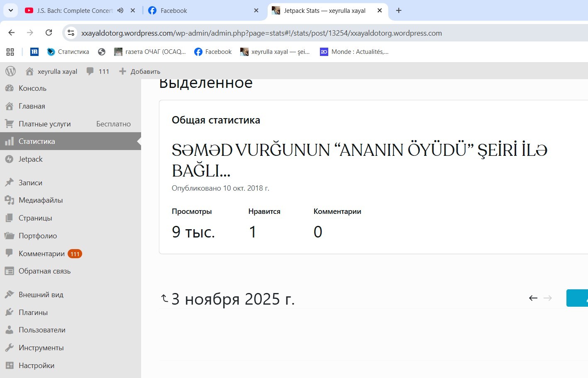588x378 pixels.
Task: Mute the Bach YouTube tab audio
Action: pos(120,11)
